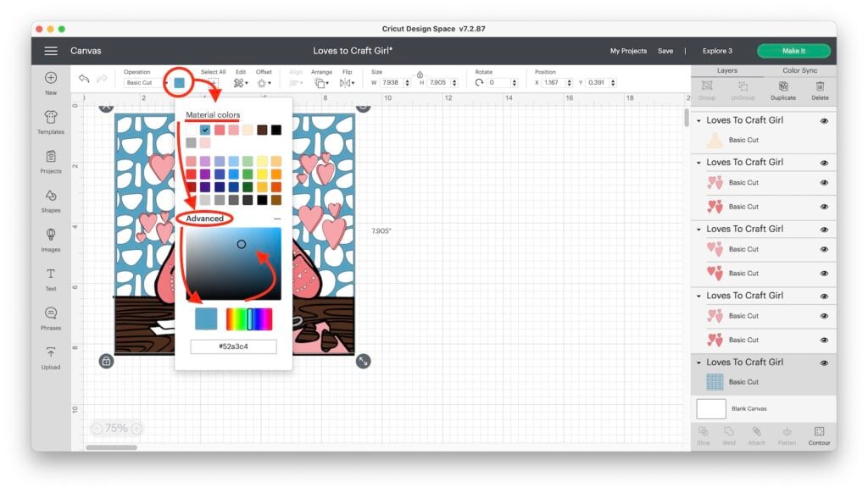Image resolution: width=868 pixels, height=493 pixels.
Task: Open the Phrases panel
Action: point(51,319)
